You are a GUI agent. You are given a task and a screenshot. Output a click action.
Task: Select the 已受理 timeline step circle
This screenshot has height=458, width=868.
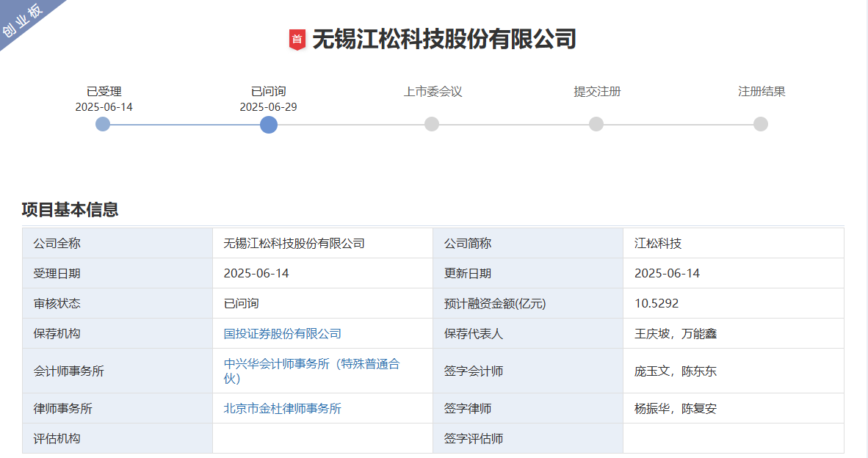pos(103,124)
